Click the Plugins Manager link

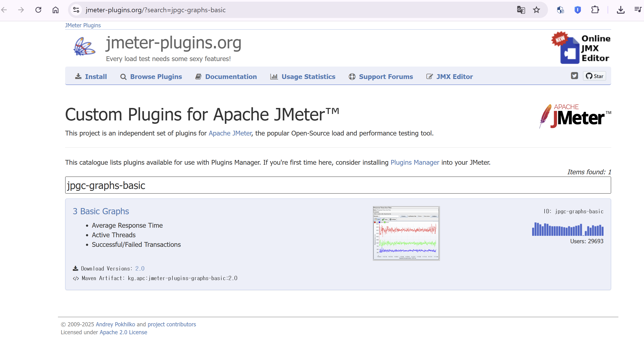[415, 162]
